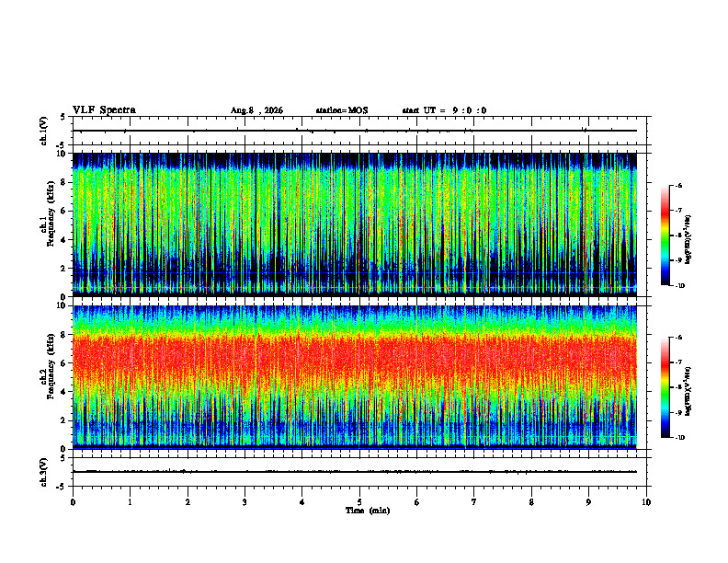The height and width of the screenshot is (563, 728).
Task: Click time axis tick label '4'
Action: coord(302,502)
